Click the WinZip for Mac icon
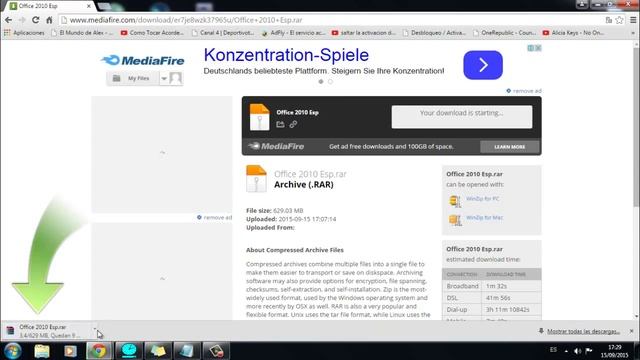640x360 pixels. click(x=455, y=220)
